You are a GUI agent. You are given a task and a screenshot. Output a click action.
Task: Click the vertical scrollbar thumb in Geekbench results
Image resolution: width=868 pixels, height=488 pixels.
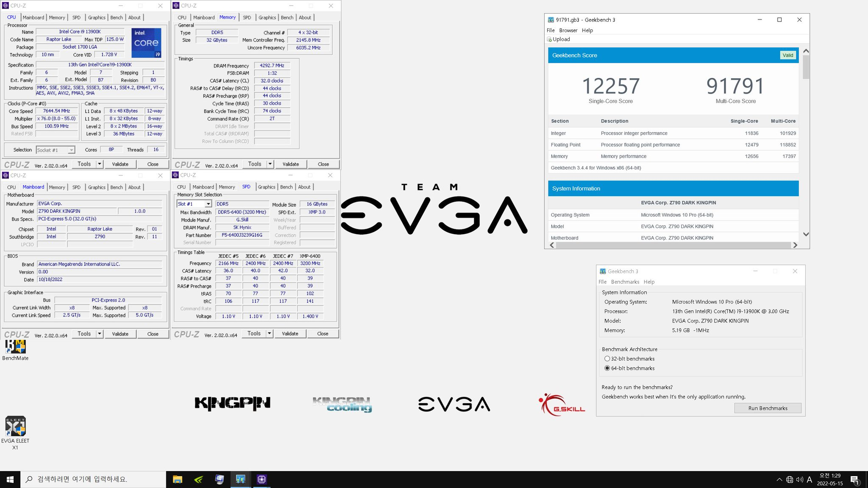[806, 67]
